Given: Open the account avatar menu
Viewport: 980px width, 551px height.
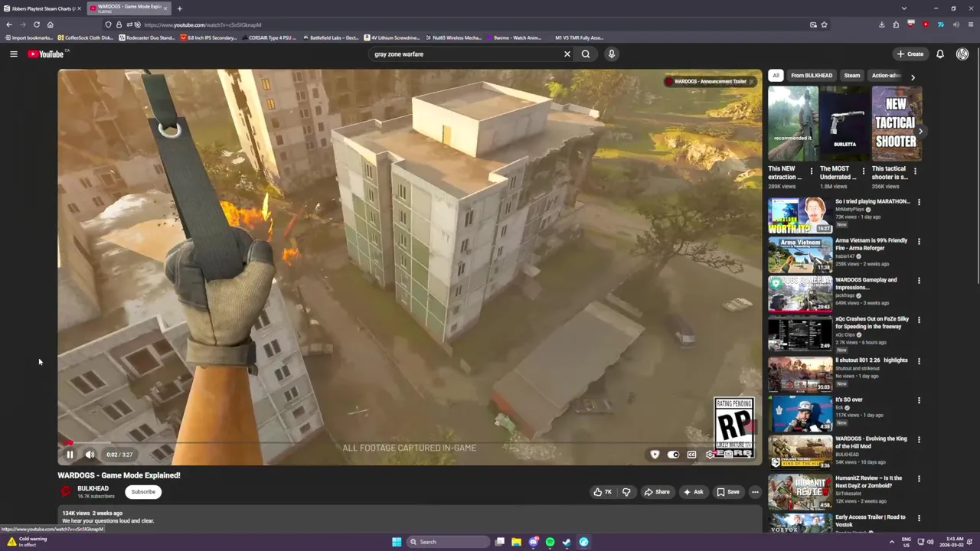Looking at the screenshot, I should click(x=962, y=54).
